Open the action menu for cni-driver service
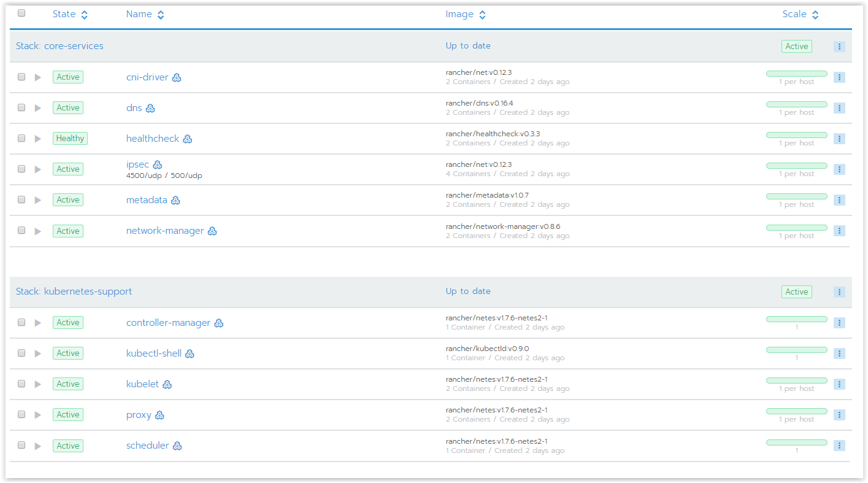The height and width of the screenshot is (483, 868). pyautogui.click(x=839, y=77)
